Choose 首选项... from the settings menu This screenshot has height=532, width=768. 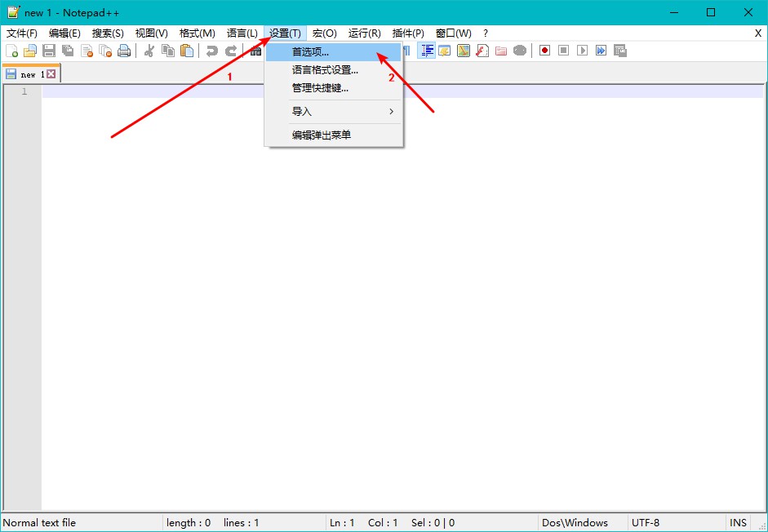(x=334, y=52)
